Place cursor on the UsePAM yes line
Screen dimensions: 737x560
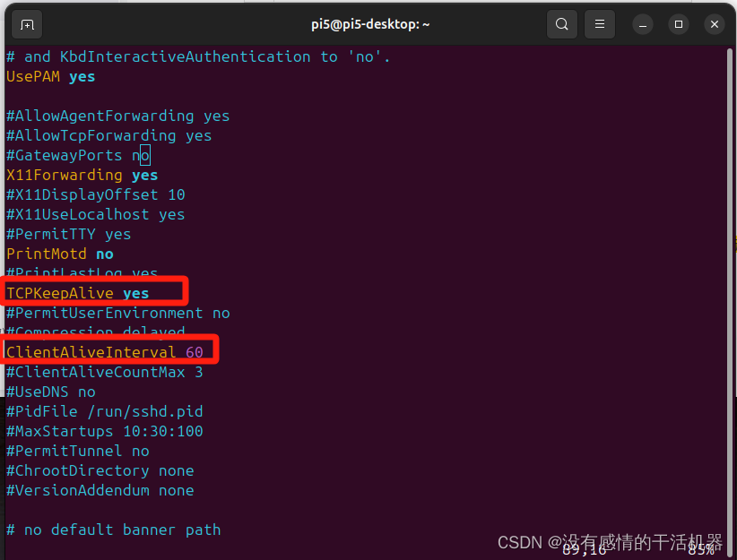click(49, 76)
